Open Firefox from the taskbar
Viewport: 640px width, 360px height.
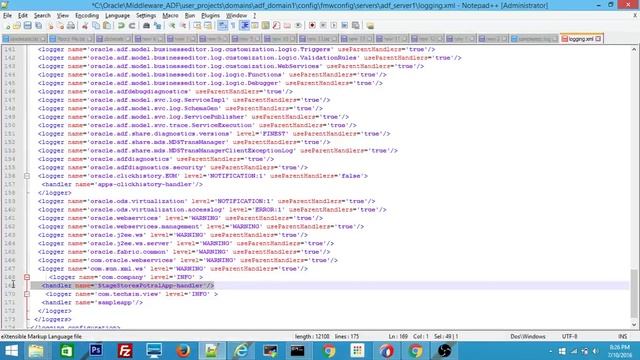(x=183, y=351)
